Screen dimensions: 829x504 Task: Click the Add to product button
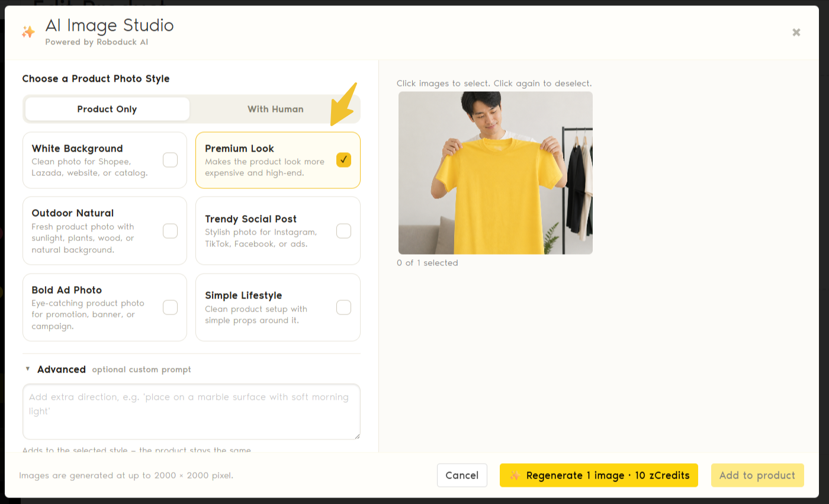(x=757, y=475)
